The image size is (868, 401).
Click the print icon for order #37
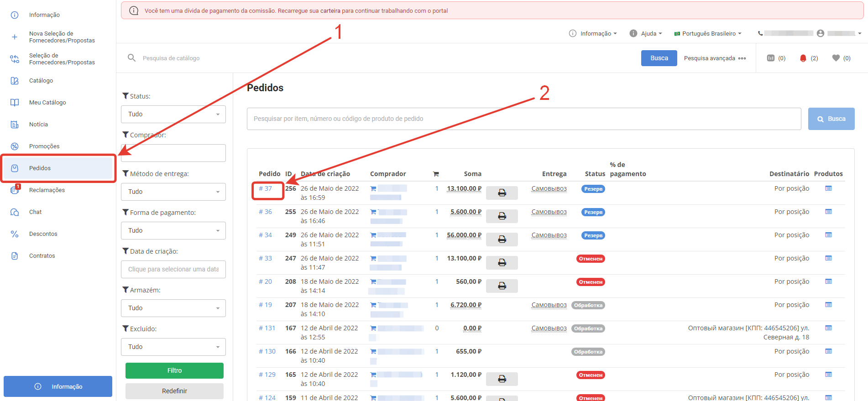tap(502, 193)
